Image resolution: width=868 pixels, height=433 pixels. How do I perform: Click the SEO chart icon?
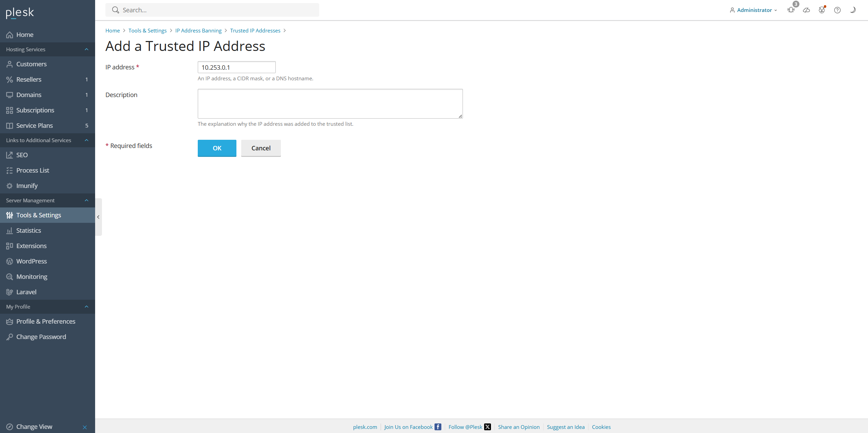point(10,155)
